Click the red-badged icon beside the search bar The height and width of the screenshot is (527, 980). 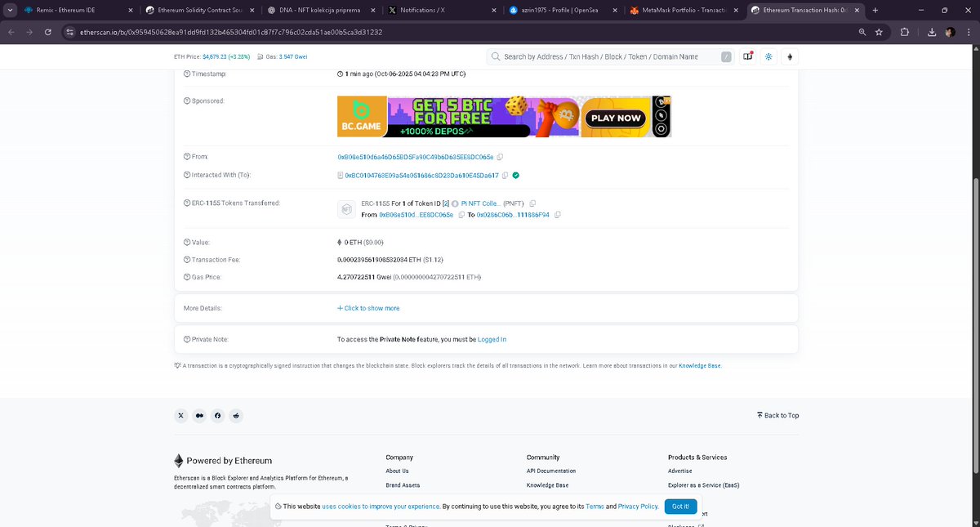[747, 56]
